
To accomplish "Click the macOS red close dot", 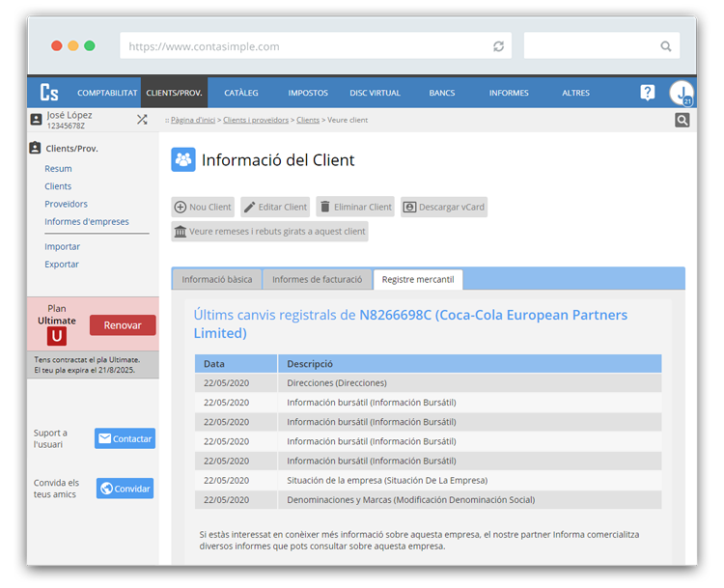I will point(57,45).
